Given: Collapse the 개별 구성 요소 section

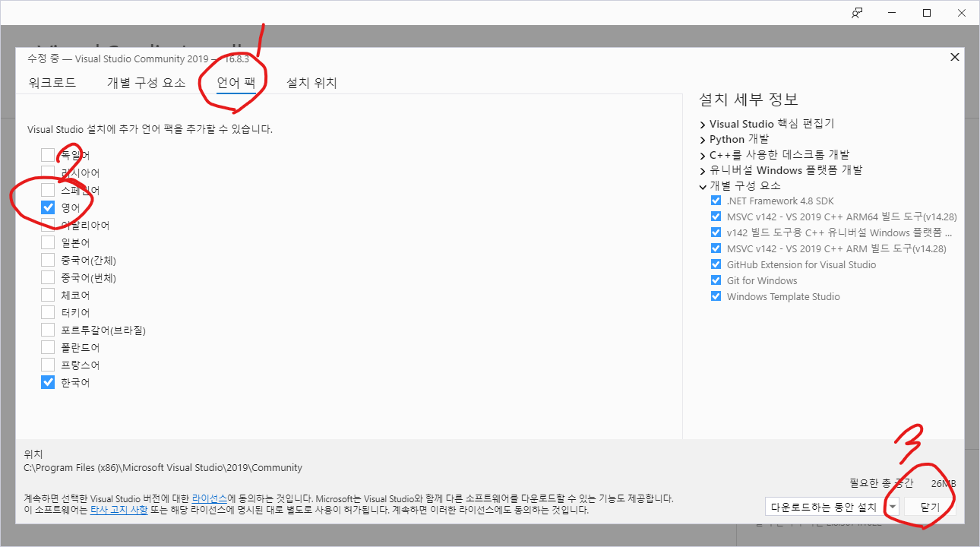Looking at the screenshot, I should click(x=703, y=186).
